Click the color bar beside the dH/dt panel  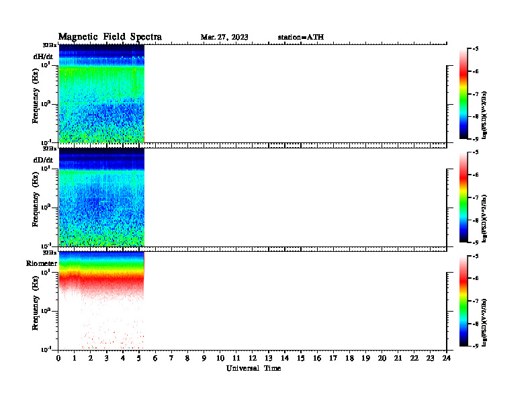pos(463,93)
